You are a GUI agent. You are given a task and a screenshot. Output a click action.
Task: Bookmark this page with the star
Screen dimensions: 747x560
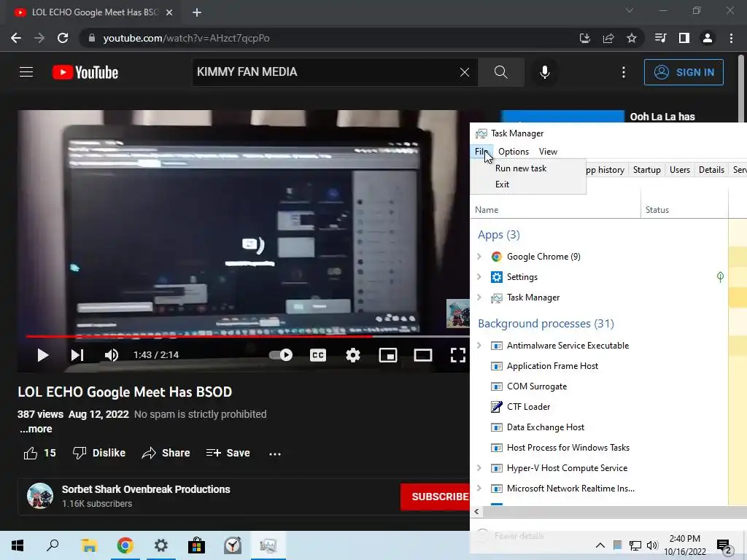pyautogui.click(x=632, y=38)
